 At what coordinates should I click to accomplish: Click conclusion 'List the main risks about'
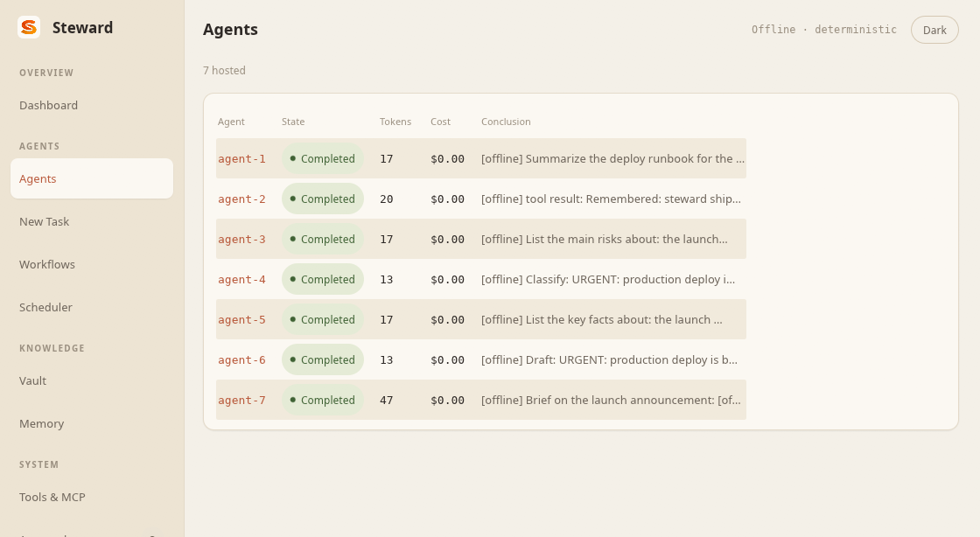[604, 239]
